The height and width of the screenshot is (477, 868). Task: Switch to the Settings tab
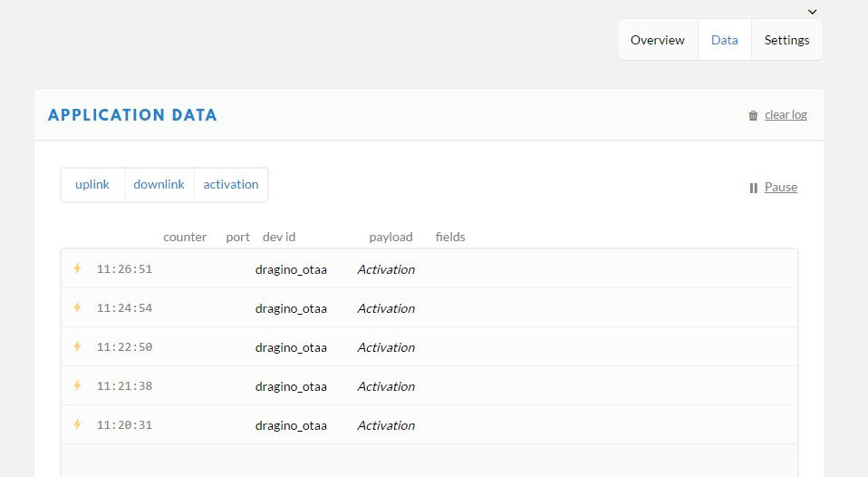point(786,40)
